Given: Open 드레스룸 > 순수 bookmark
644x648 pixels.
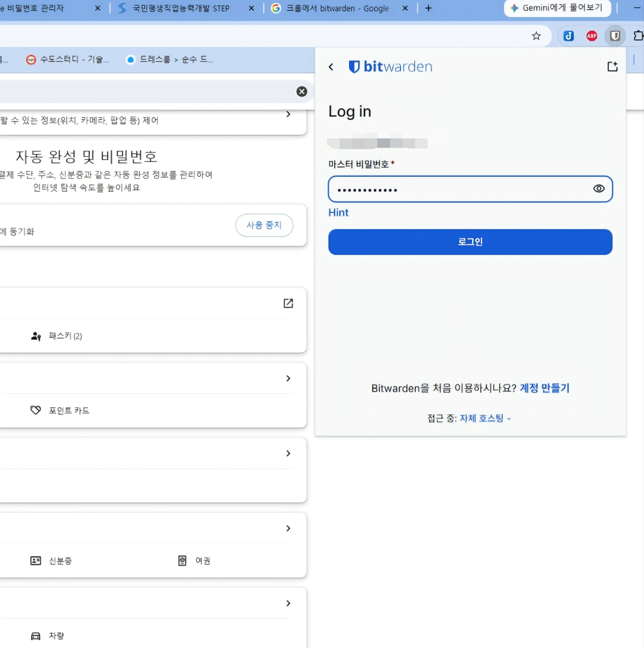Looking at the screenshot, I should [x=170, y=60].
